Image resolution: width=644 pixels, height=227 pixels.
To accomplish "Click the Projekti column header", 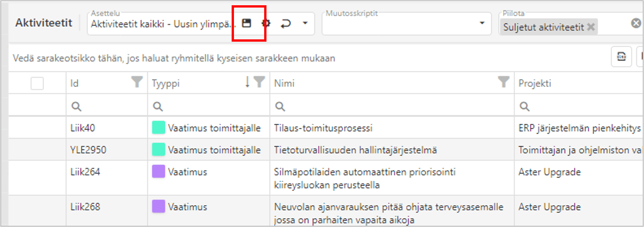I will pos(535,83).
